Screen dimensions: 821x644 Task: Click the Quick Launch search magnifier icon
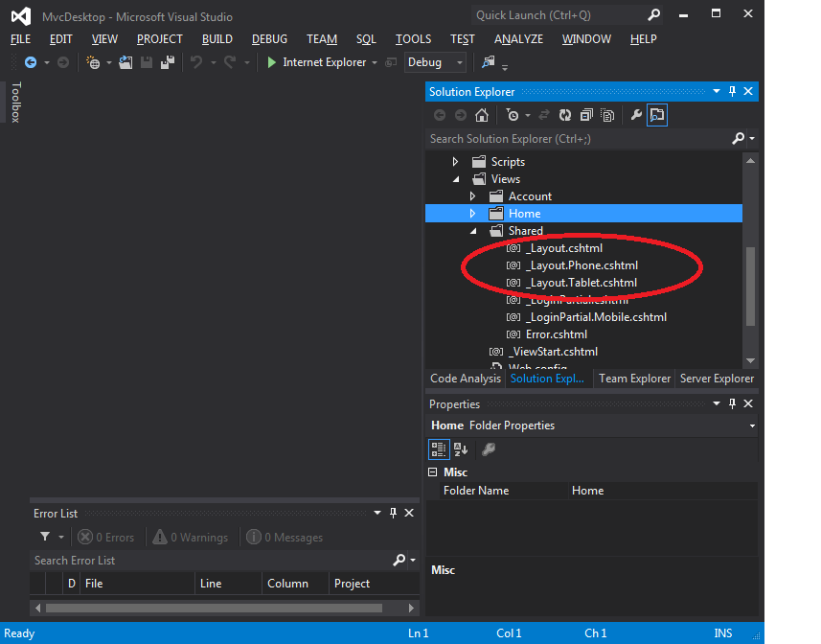click(653, 15)
